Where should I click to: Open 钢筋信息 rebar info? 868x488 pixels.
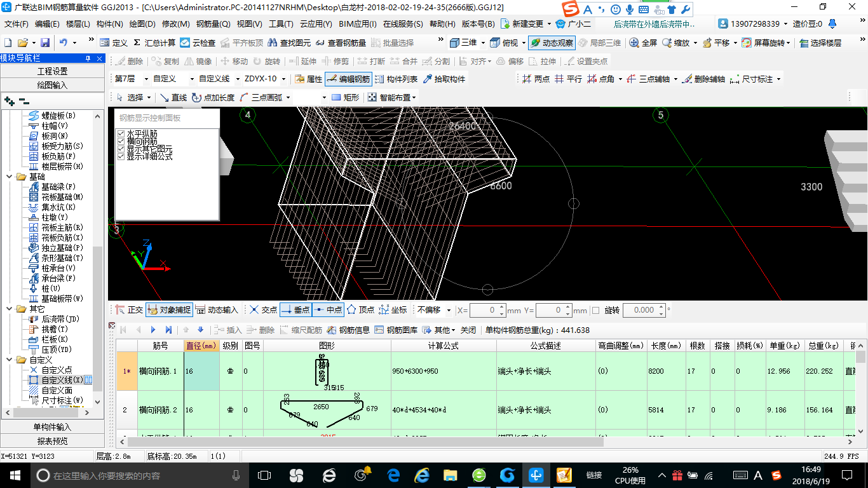[x=348, y=330]
